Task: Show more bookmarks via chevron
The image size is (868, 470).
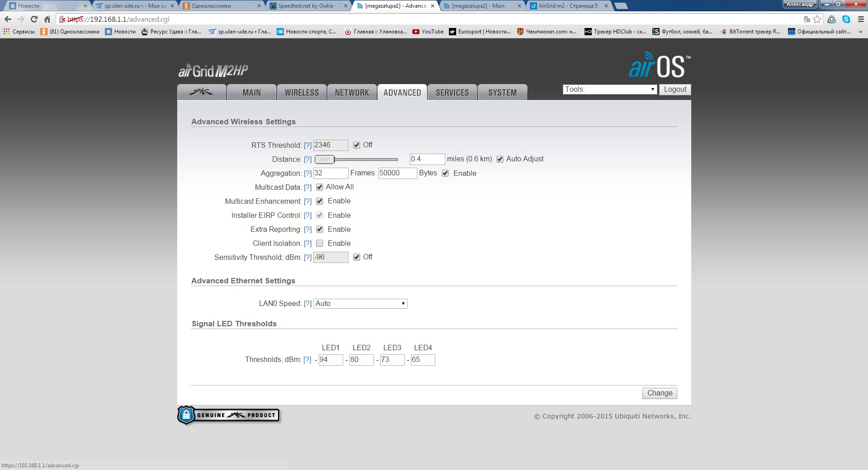Action: tap(860, 32)
